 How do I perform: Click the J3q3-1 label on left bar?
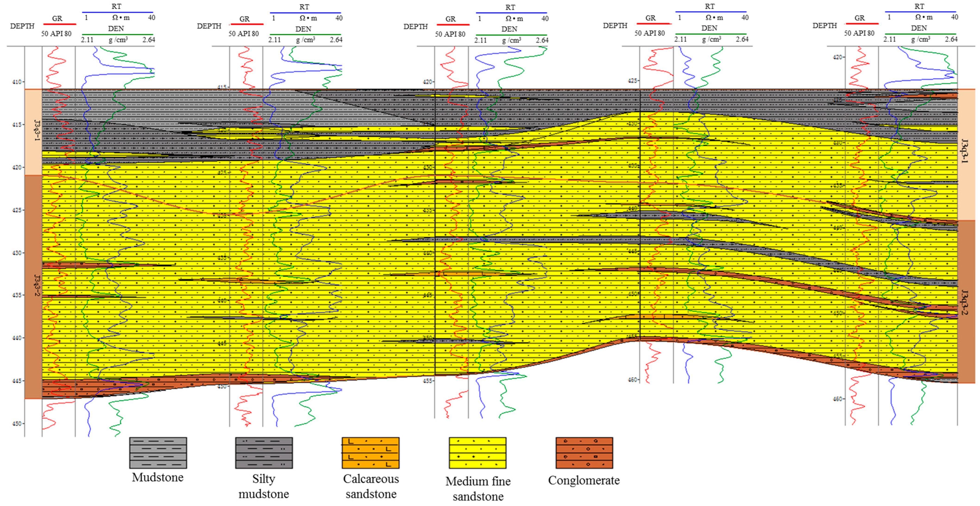(37, 130)
